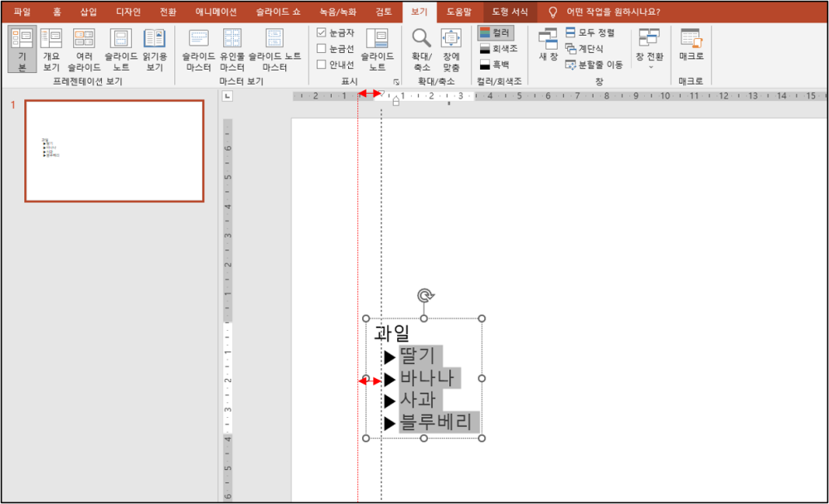Select 흑백 black and white mode
Image resolution: width=829 pixels, height=504 pixels.
[x=494, y=65]
